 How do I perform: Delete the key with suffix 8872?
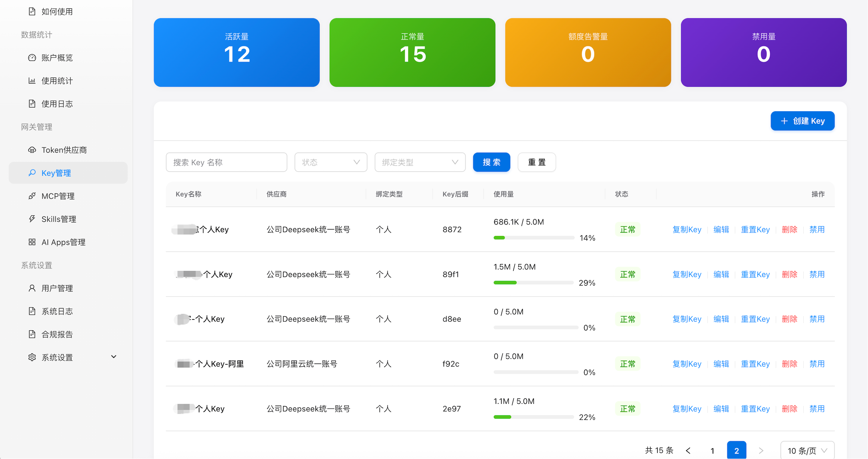[789, 230]
